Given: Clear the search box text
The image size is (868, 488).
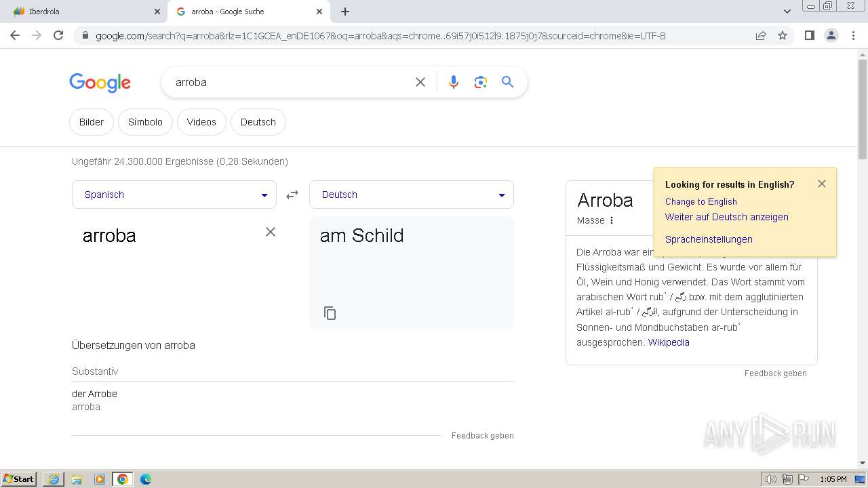Looking at the screenshot, I should [x=420, y=82].
